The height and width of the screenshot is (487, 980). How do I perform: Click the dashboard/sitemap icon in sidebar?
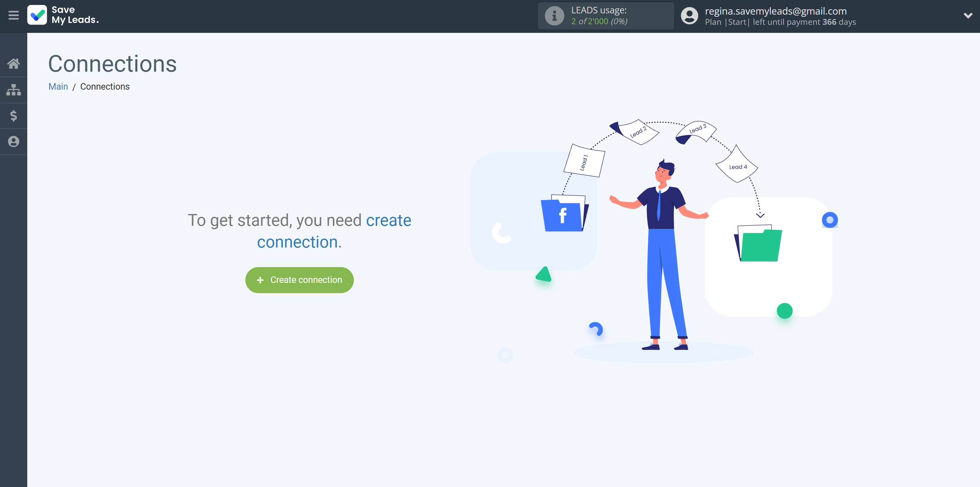pyautogui.click(x=14, y=90)
